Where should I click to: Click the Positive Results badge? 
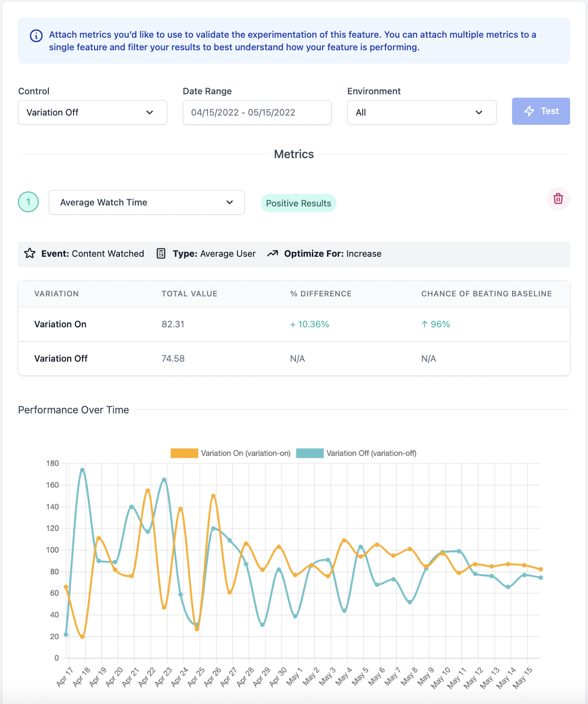[298, 203]
